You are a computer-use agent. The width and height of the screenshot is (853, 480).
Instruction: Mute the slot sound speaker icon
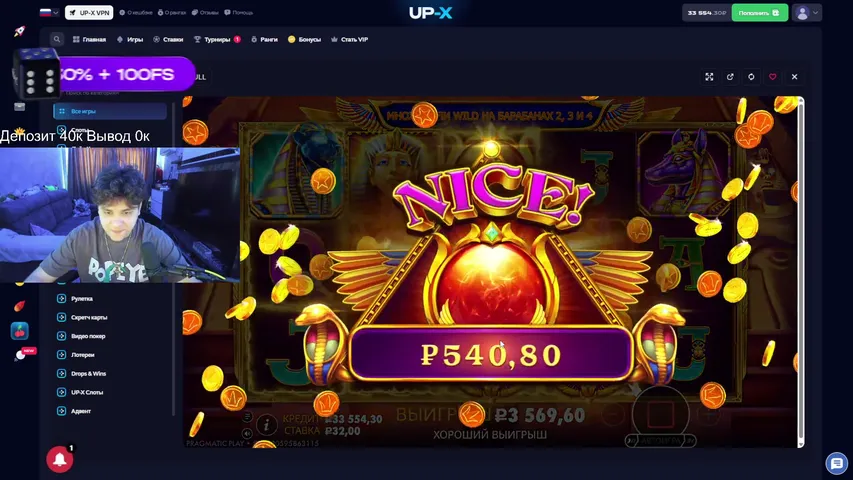[247, 434]
